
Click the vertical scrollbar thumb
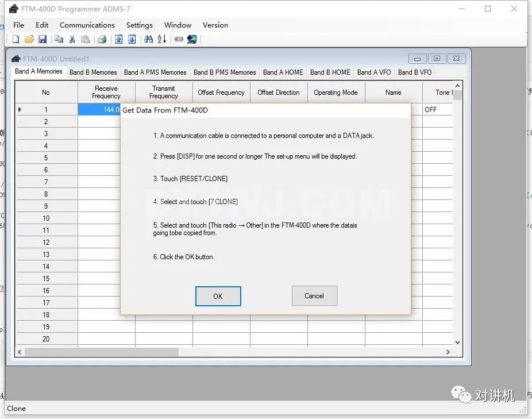pos(457,95)
